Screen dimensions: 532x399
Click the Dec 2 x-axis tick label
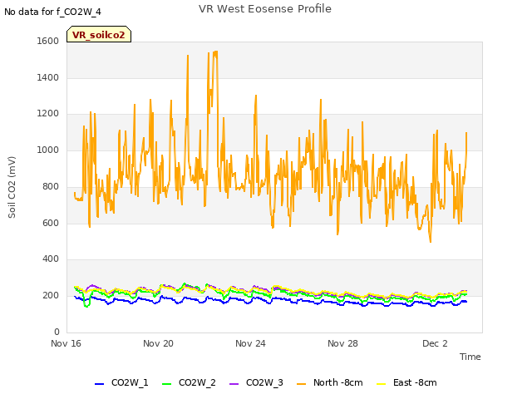(x=435, y=343)
